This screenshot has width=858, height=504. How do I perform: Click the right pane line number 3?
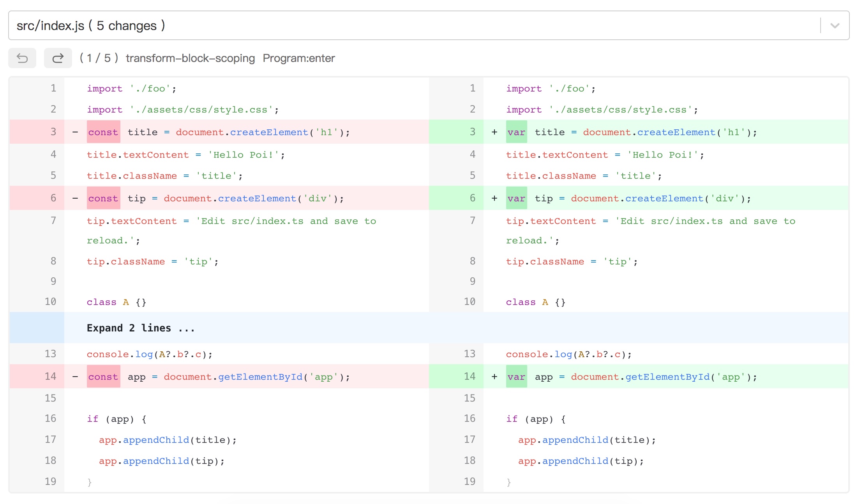(x=472, y=132)
